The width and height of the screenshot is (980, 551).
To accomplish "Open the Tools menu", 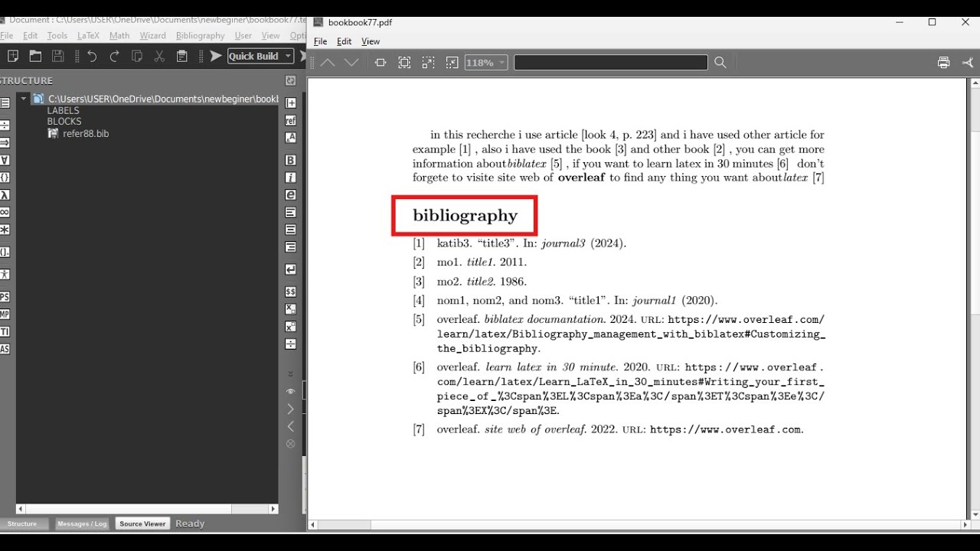I will [x=57, y=35].
